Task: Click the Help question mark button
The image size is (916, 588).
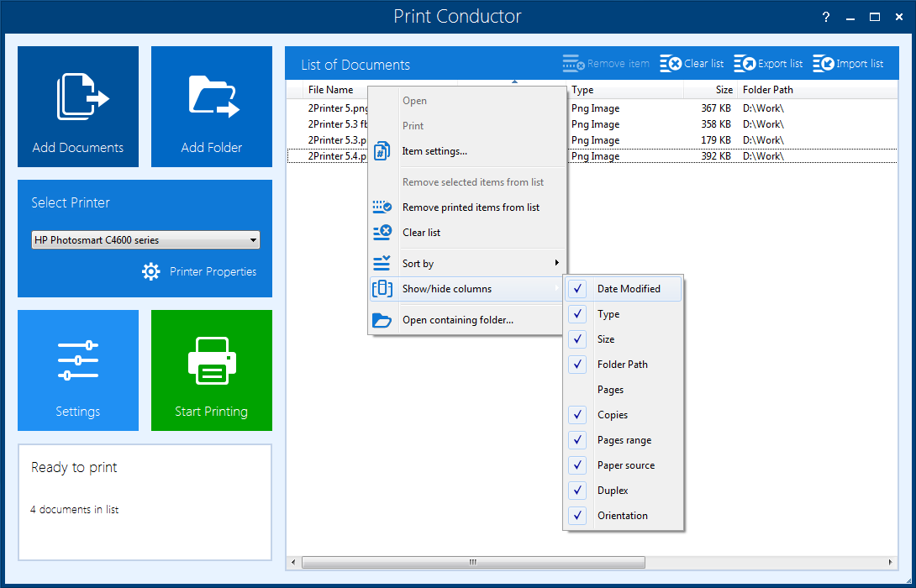Action: tap(826, 17)
